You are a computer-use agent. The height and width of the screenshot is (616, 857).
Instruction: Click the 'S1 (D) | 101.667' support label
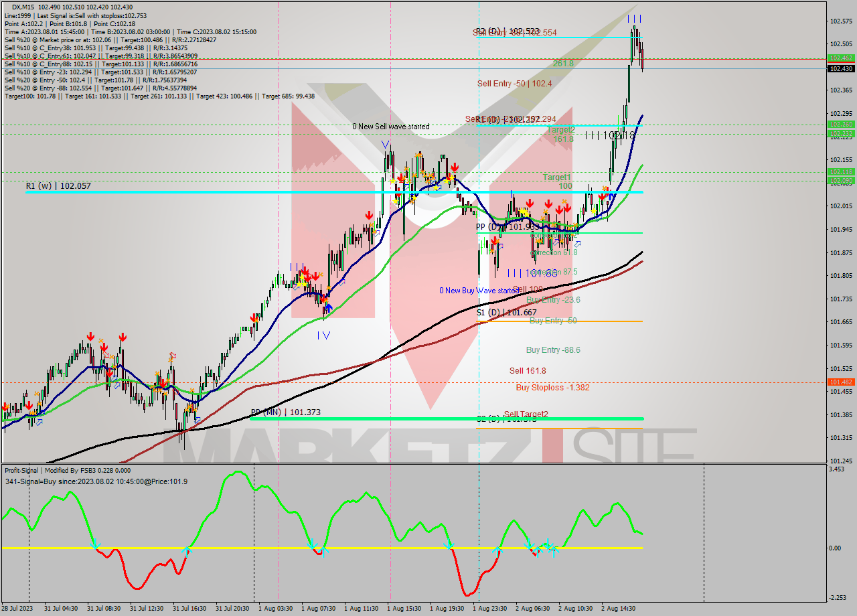(506, 313)
